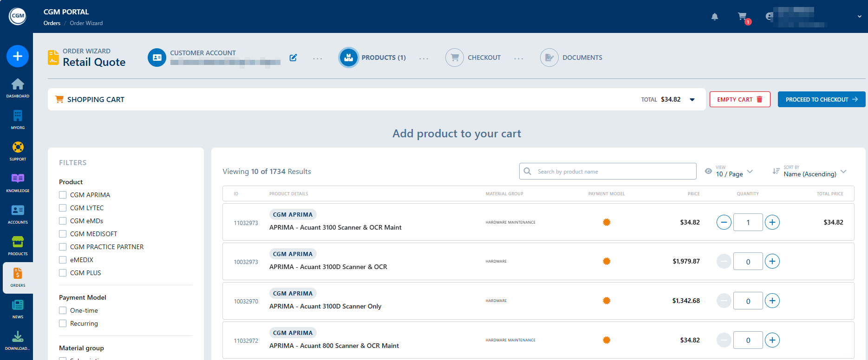Screen dimensions: 868x360
Task: Increase quantity of Acuant 800 Scanner & OCR Maint
Action: (772, 340)
